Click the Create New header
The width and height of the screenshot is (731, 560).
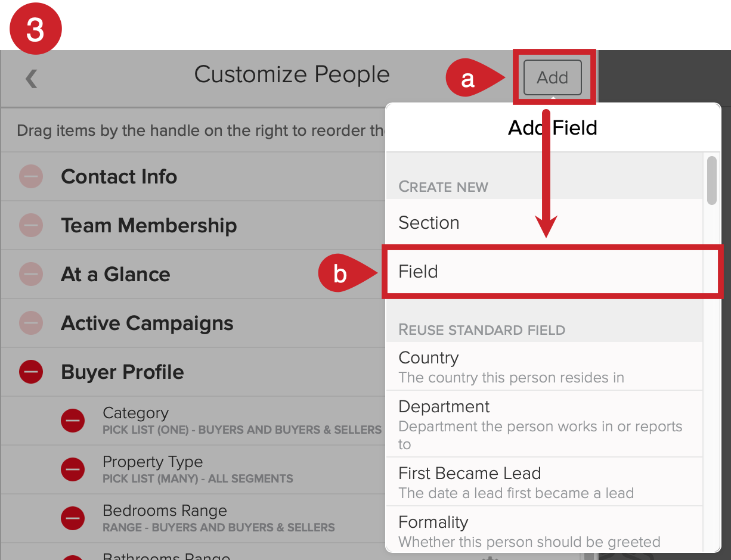tap(443, 187)
